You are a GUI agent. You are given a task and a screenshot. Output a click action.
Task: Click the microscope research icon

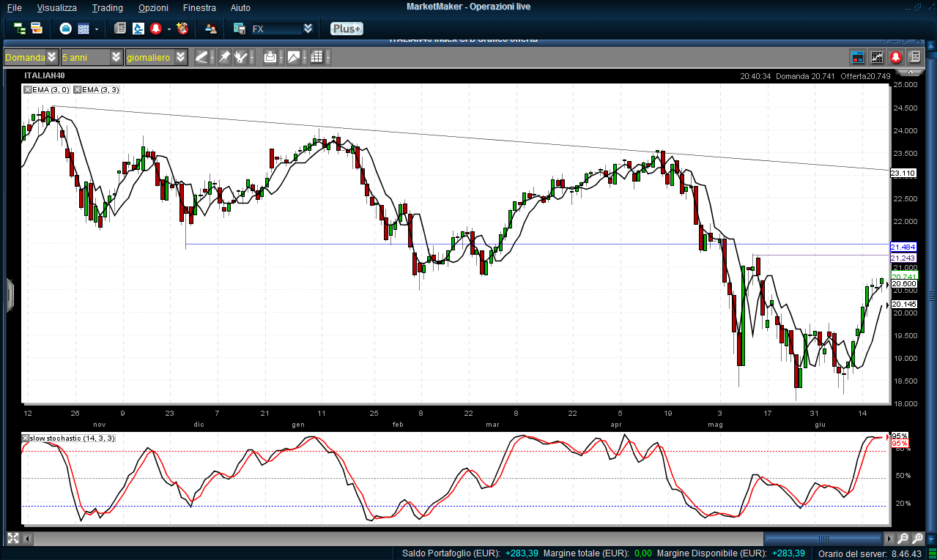[x=138, y=29]
